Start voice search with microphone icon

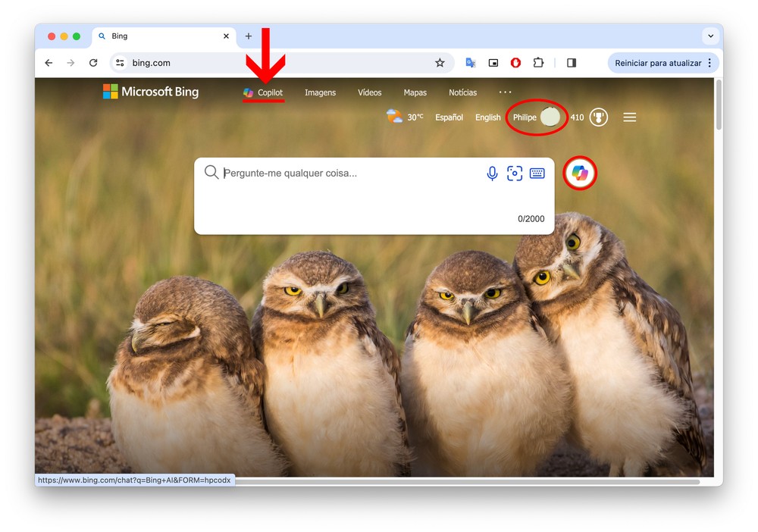coord(492,173)
